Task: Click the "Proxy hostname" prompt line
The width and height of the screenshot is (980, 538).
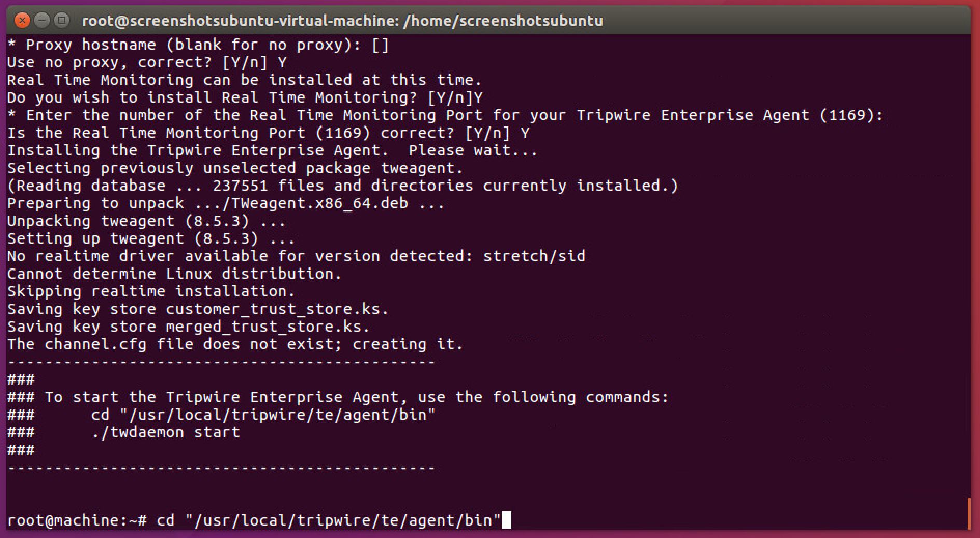Action: pyautogui.click(x=198, y=45)
